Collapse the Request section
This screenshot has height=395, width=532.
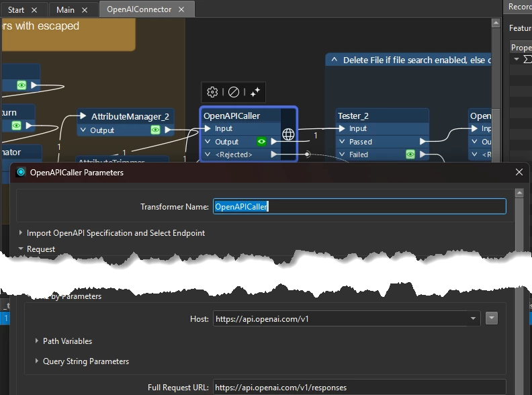21,249
